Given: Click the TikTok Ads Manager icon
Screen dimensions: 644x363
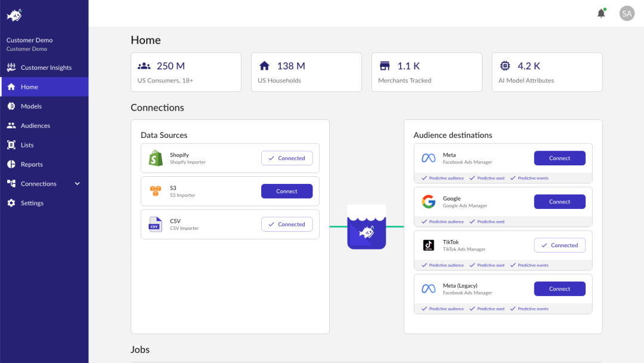Looking at the screenshot, I should [428, 245].
